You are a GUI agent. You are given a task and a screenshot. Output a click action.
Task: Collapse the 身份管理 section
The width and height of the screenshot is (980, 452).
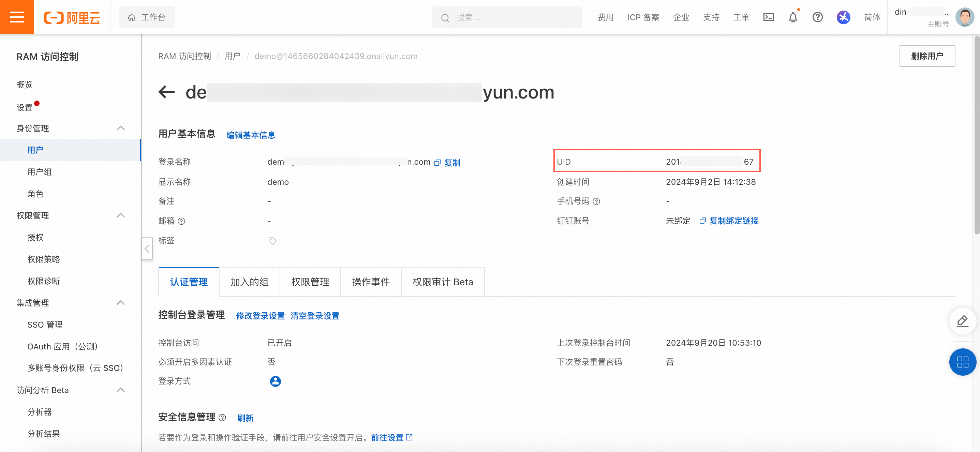121,128
